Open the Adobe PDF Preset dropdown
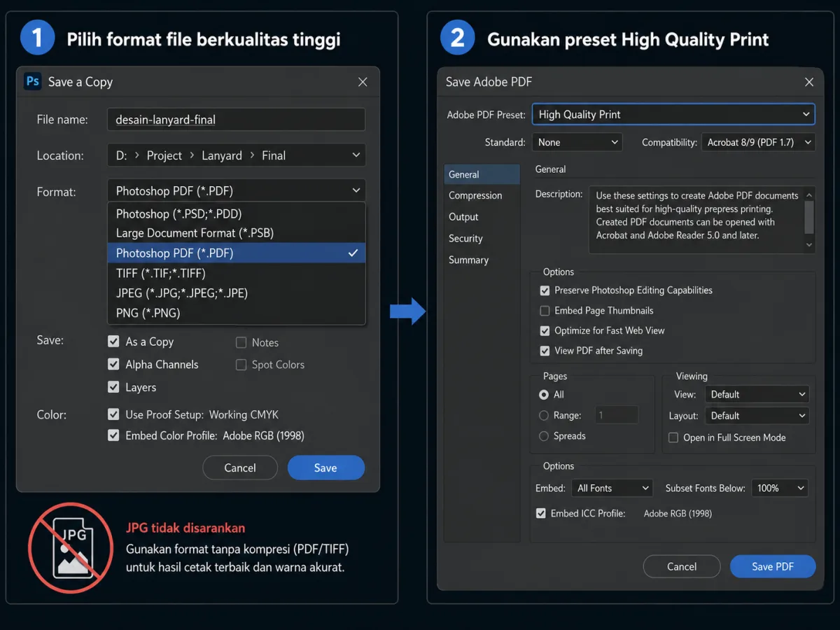Screen dimensions: 840x630 click(x=673, y=114)
